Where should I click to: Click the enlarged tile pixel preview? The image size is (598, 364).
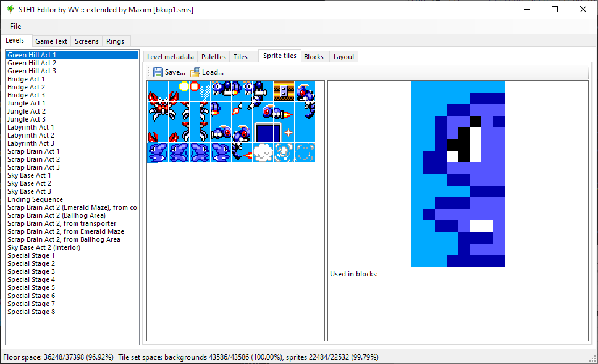pyautogui.click(x=458, y=173)
